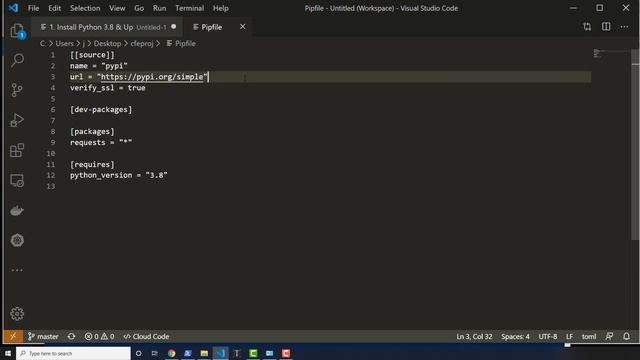The image size is (640, 360).
Task: Open the View menu
Action: click(117, 8)
